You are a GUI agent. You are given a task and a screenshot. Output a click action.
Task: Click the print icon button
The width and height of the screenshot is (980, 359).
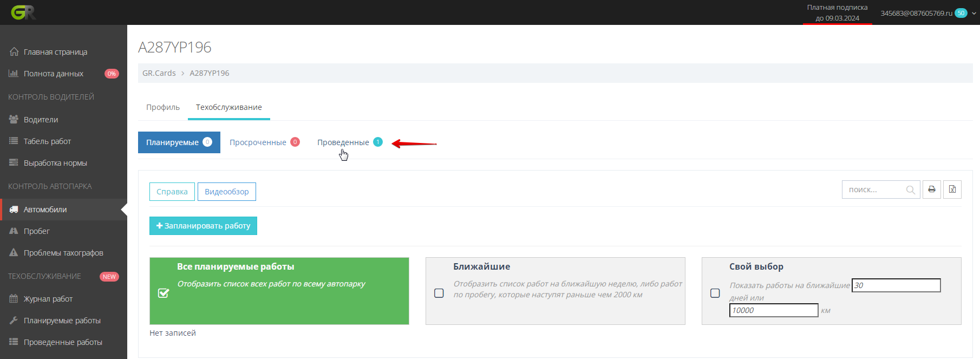[x=931, y=190]
